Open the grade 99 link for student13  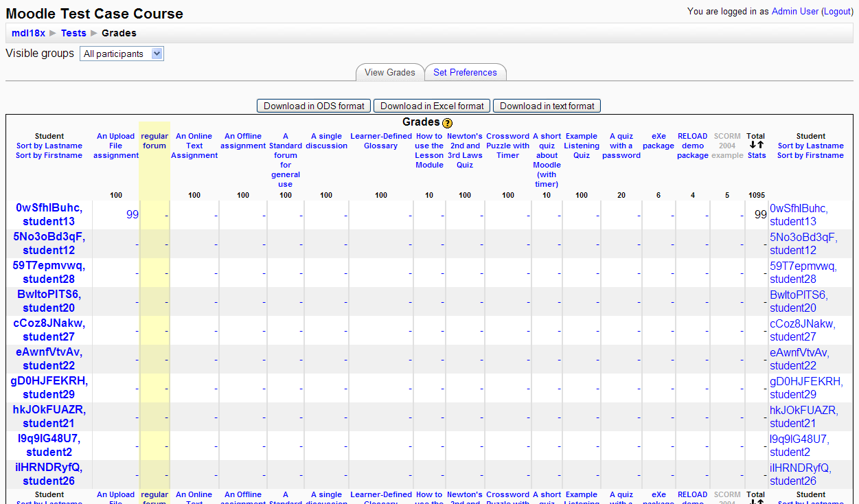tap(133, 214)
